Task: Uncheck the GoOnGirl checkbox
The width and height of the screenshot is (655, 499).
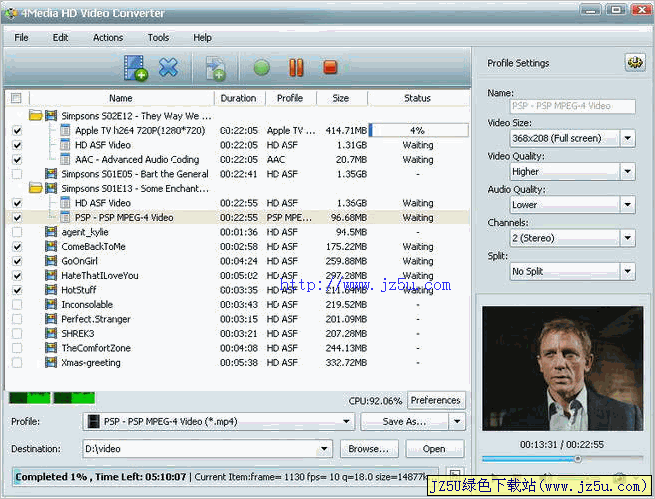Action: pos(17,261)
